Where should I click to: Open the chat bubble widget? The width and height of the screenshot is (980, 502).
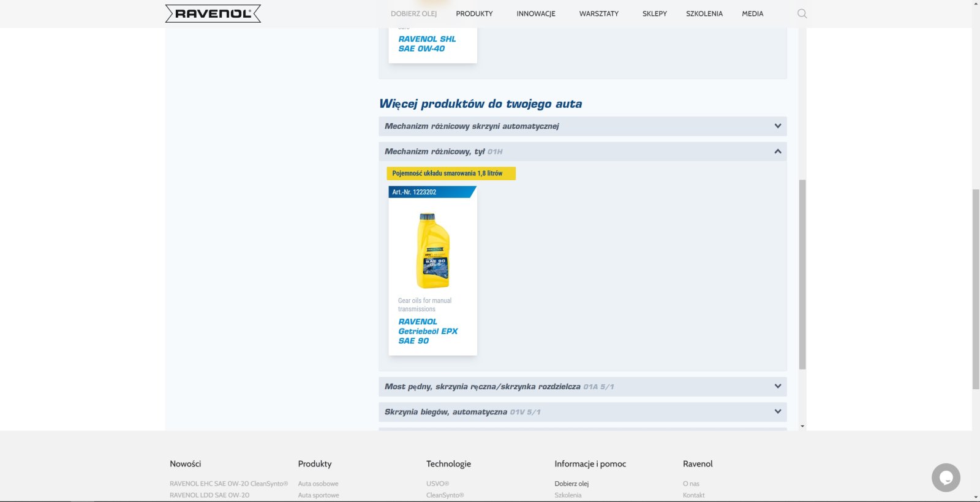point(946,477)
